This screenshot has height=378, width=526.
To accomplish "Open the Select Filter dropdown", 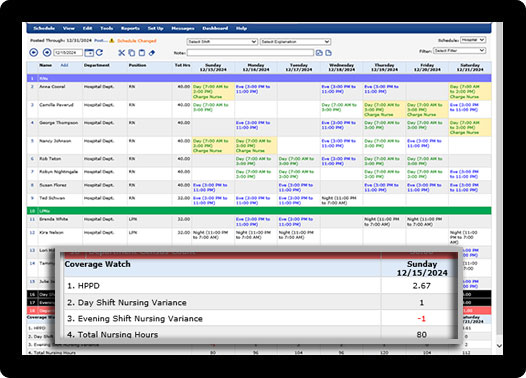I will (x=459, y=50).
